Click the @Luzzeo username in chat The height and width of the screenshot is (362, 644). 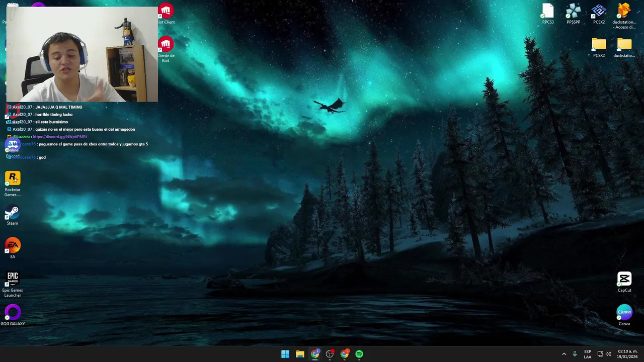21,137
